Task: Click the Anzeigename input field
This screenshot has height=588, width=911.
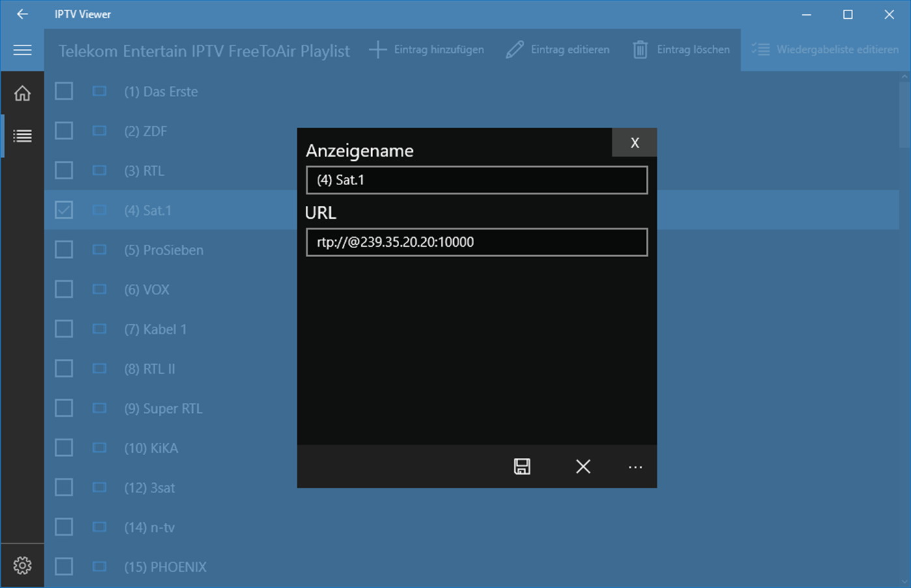Action: [x=477, y=180]
